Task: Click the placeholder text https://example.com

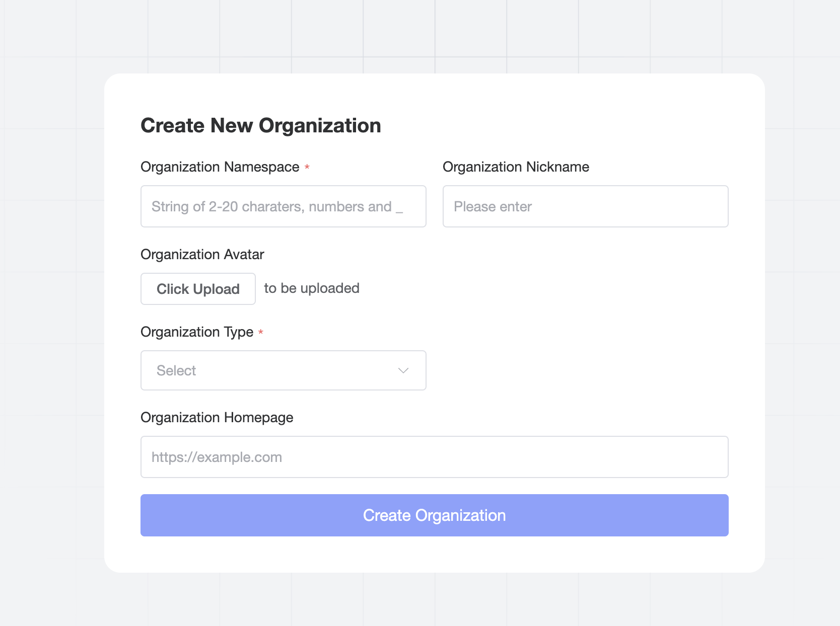Action: tap(217, 457)
